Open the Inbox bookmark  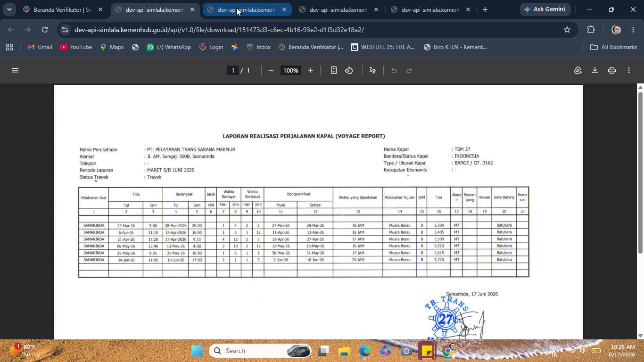(x=258, y=47)
